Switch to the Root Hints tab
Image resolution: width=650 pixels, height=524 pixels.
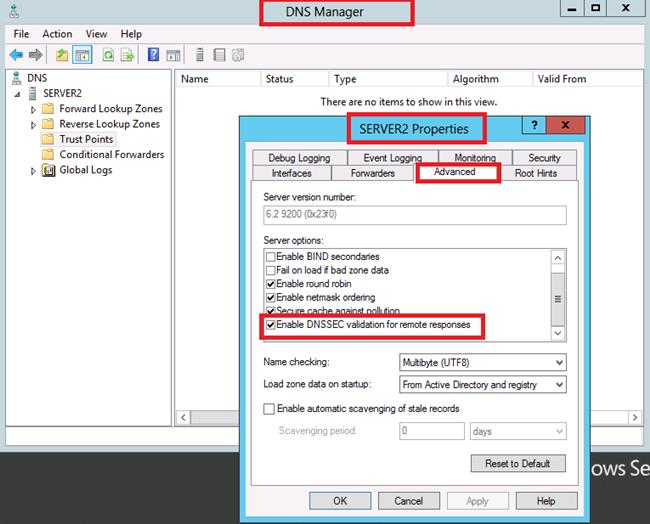tap(536, 173)
